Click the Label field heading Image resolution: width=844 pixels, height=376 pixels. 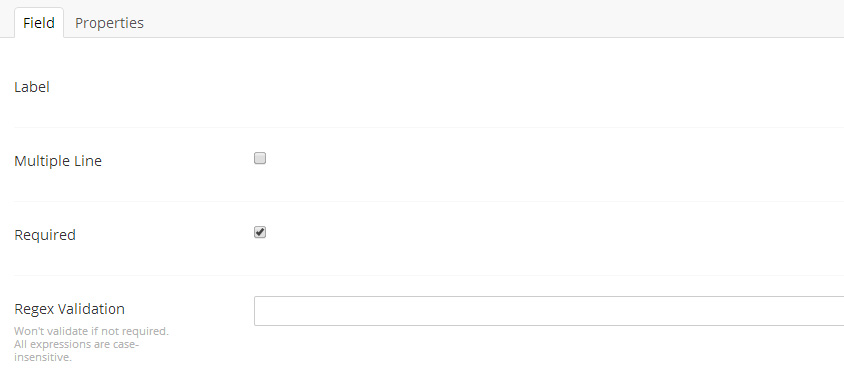pyautogui.click(x=32, y=87)
